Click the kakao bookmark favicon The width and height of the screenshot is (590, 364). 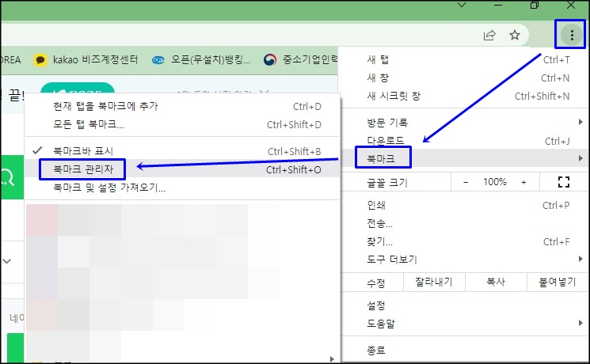pos(40,60)
